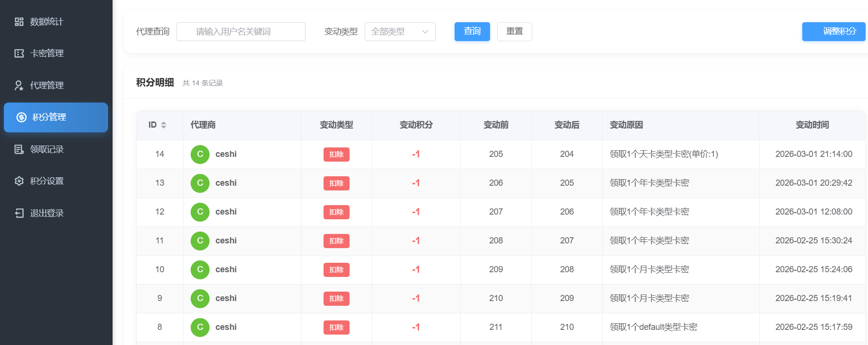Image resolution: width=868 pixels, height=345 pixels.
Task: Click the 积分设置 gear icon
Action: 19,181
